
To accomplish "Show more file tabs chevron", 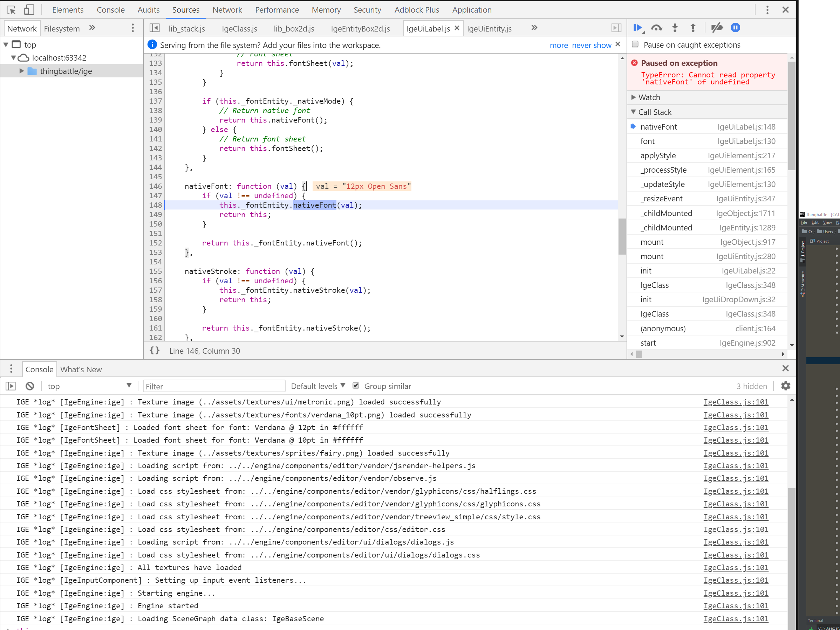I will tap(534, 28).
